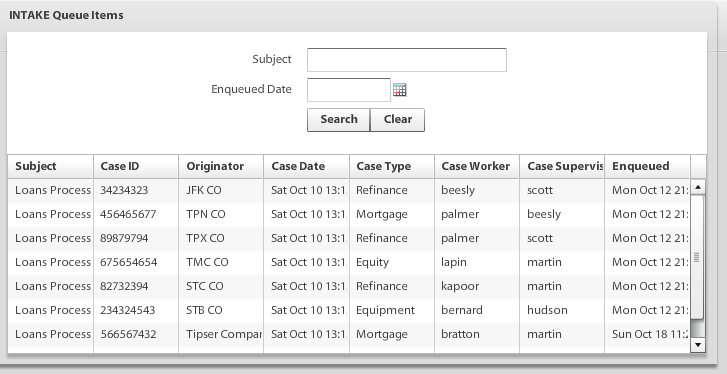Click the vertical scrollbar thumb
Image resolution: width=727 pixels, height=374 pixels.
(x=697, y=257)
